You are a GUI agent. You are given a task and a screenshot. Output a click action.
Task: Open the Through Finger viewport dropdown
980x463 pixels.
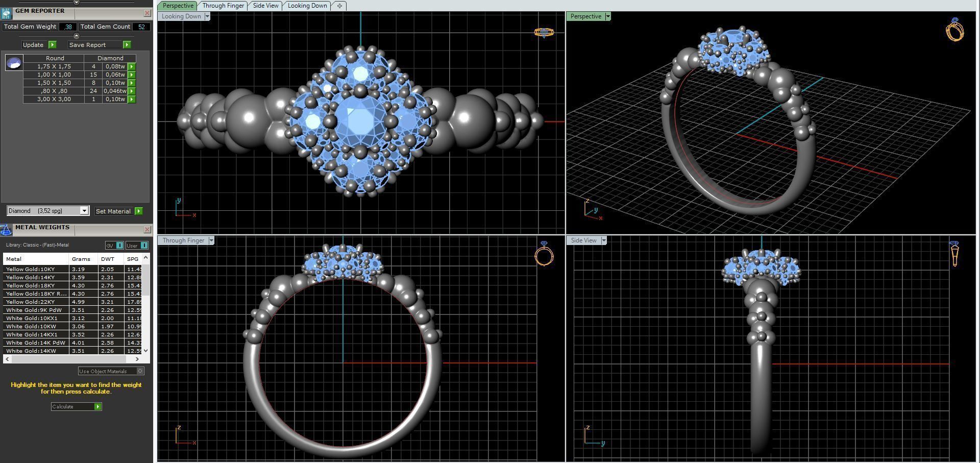click(211, 240)
